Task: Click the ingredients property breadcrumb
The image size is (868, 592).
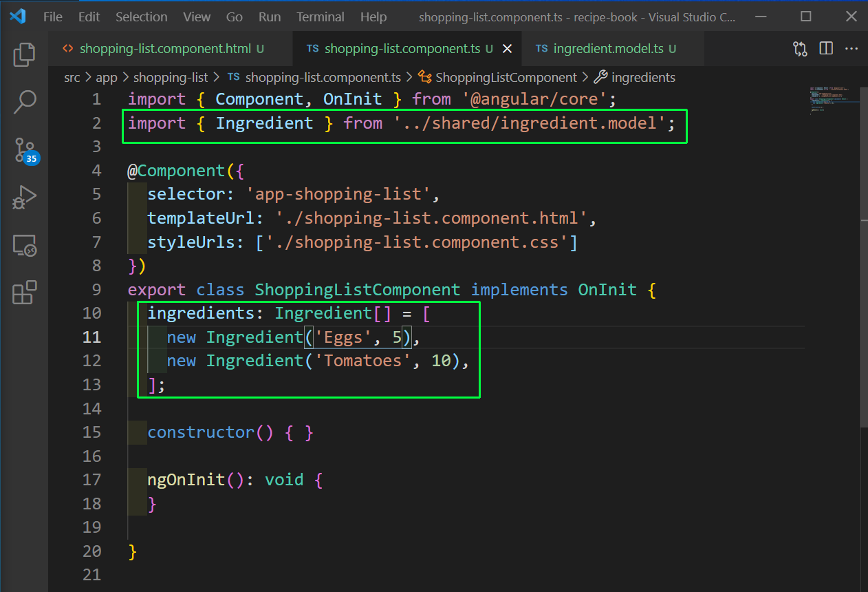Action: pyautogui.click(x=635, y=78)
